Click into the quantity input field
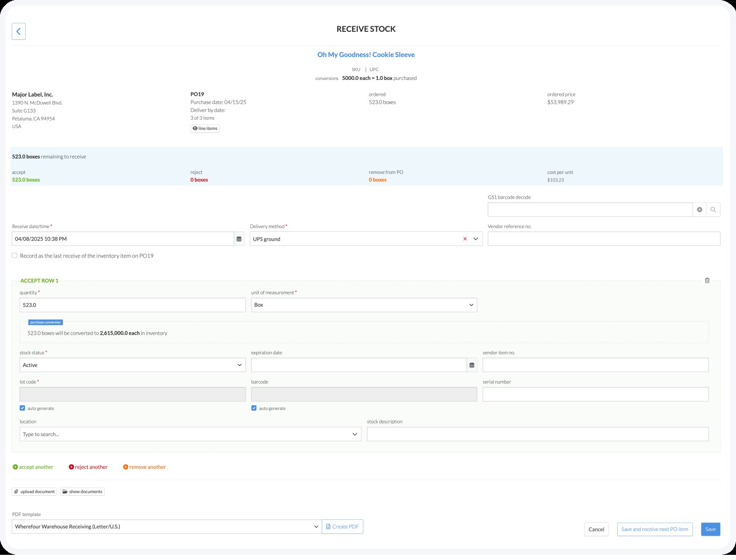736x560 pixels. [x=132, y=305]
